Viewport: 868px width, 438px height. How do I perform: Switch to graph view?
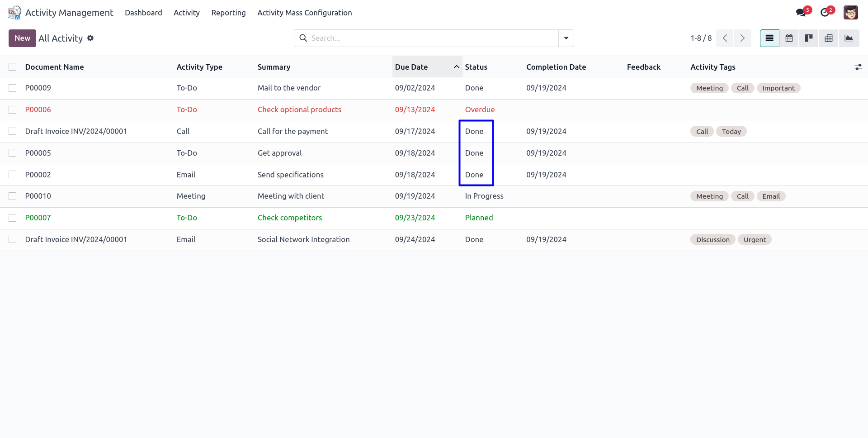click(849, 38)
